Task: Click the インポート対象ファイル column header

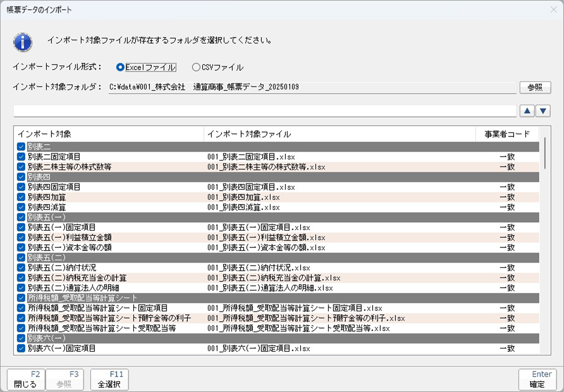Action: (x=339, y=134)
